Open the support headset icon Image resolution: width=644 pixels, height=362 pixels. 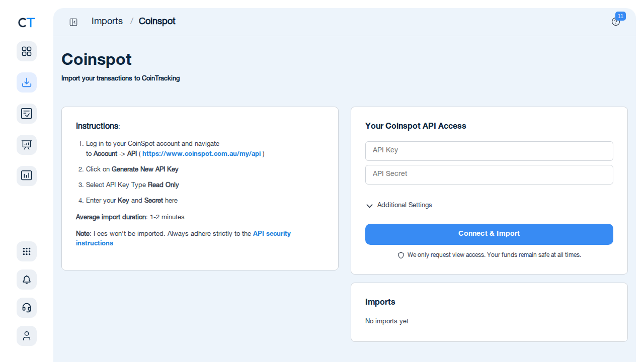point(27,308)
